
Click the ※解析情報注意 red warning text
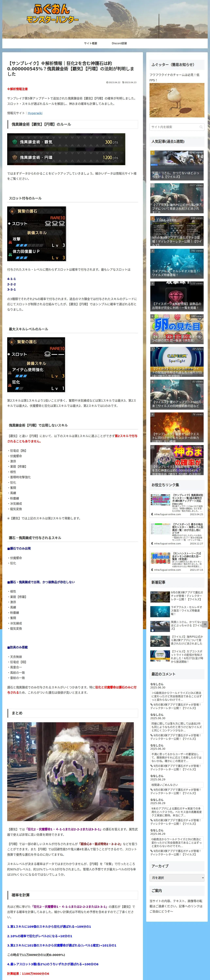coord(17,89)
